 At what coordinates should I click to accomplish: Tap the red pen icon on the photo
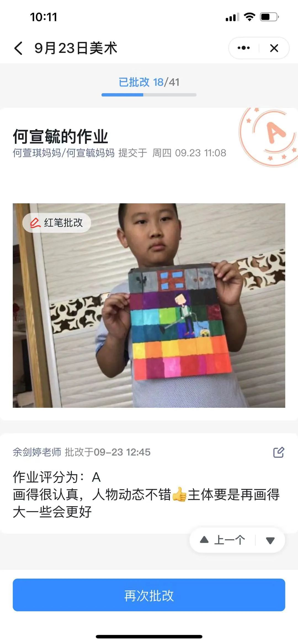click(35, 223)
